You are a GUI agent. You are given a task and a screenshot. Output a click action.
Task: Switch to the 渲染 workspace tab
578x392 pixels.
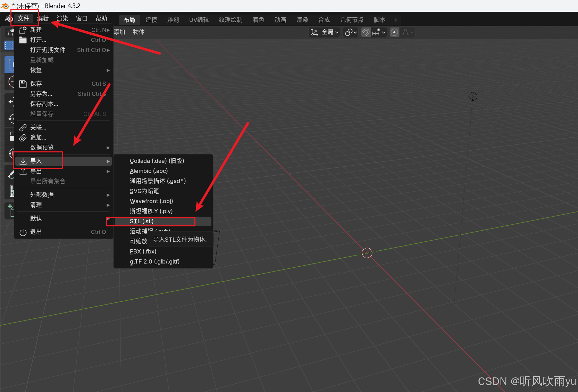(x=302, y=20)
